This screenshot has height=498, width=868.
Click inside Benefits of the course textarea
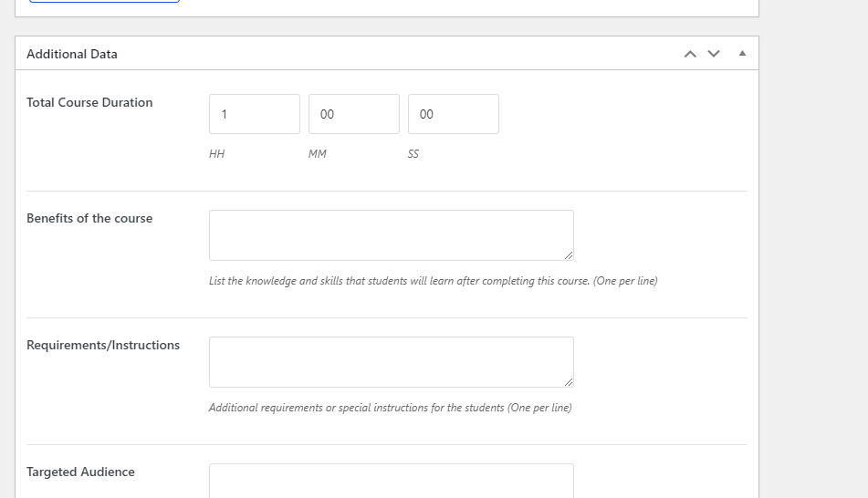(391, 235)
